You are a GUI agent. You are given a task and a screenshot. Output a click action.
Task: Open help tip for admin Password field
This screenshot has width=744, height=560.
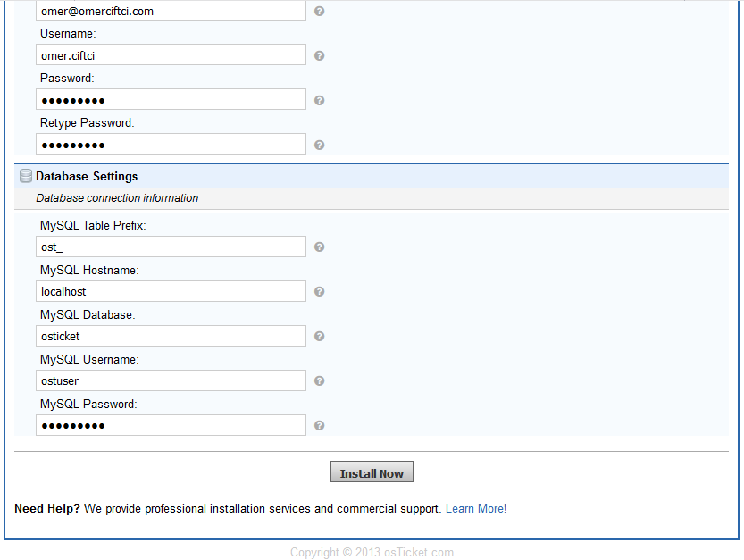point(319,100)
